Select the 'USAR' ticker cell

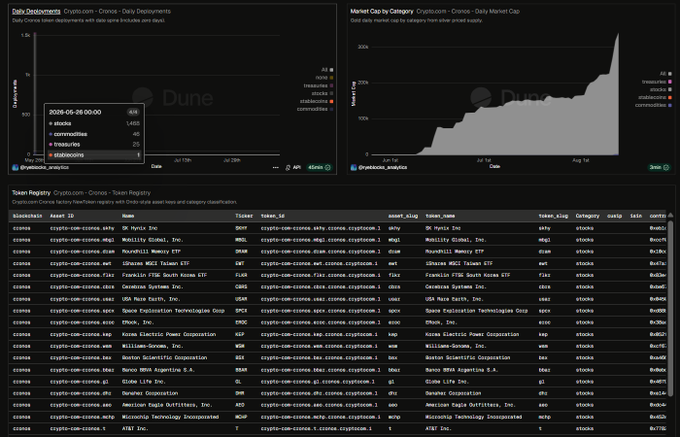[x=241, y=299]
